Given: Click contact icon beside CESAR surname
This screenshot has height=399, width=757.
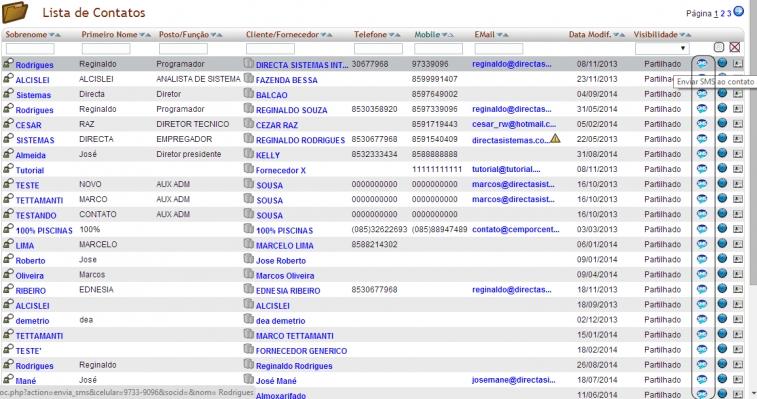Looking at the screenshot, I should (x=8, y=124).
